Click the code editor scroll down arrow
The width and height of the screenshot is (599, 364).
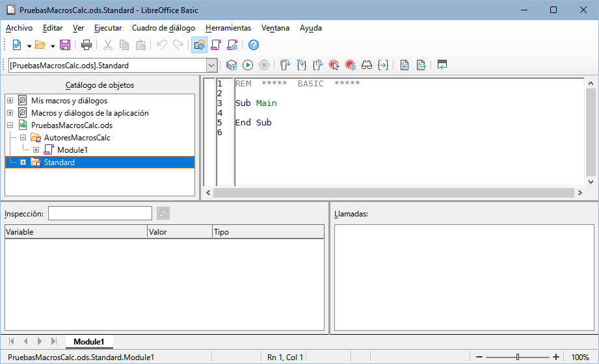coord(591,182)
